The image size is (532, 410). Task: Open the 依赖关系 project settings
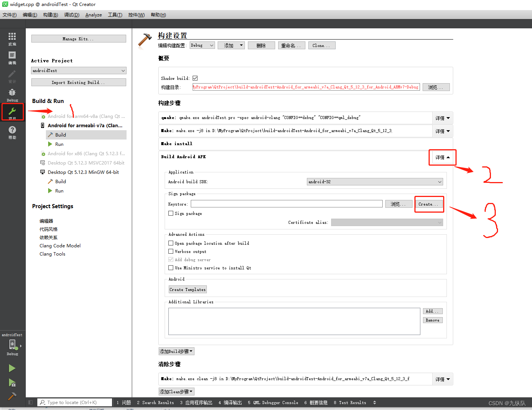(49, 238)
